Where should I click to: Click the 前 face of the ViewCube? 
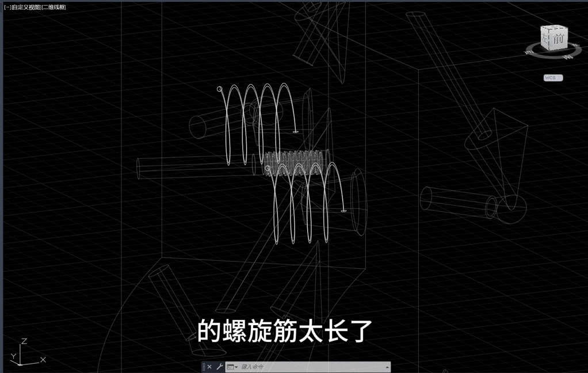tap(559, 39)
